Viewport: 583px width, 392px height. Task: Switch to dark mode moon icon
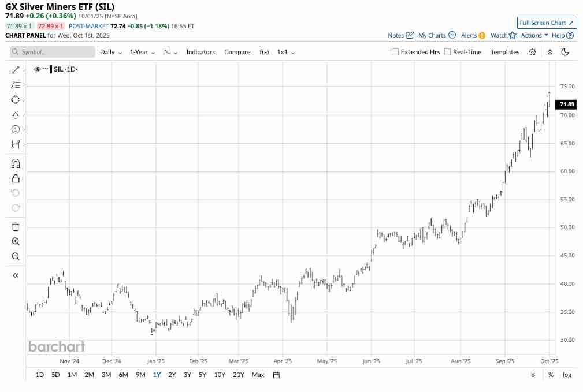pyautogui.click(x=565, y=52)
